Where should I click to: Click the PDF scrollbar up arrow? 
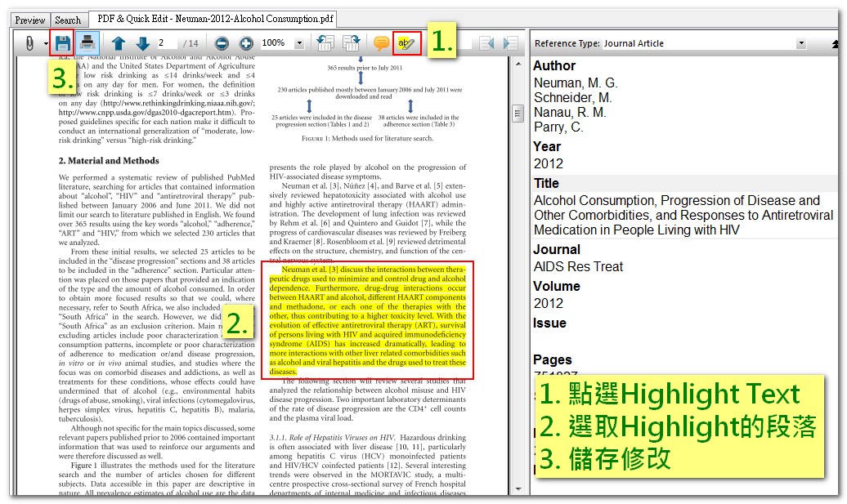(x=518, y=64)
